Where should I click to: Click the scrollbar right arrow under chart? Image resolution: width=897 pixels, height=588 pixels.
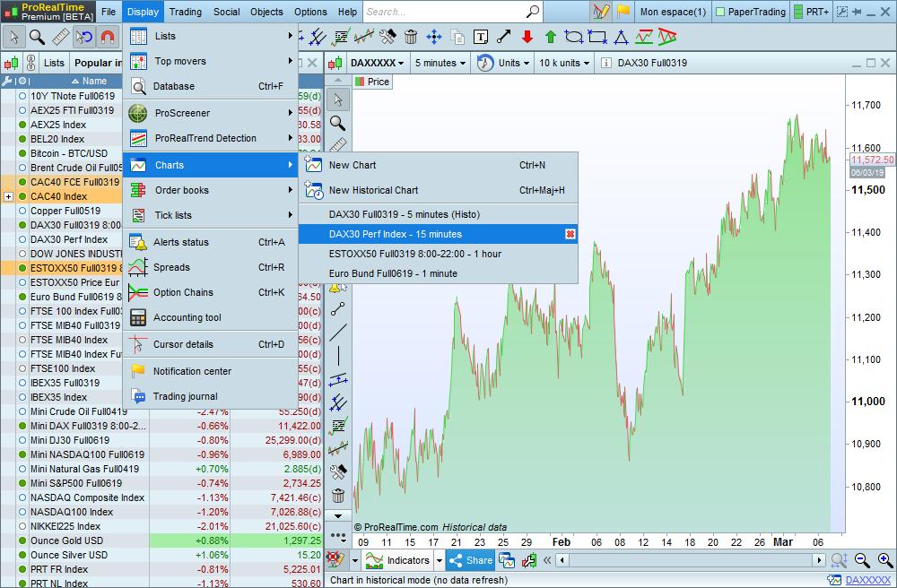(x=819, y=560)
